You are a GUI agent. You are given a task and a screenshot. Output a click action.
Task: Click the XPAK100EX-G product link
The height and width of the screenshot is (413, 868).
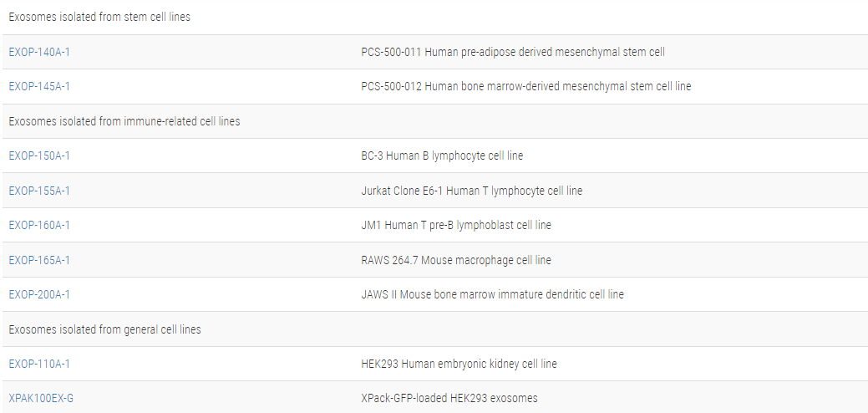pyautogui.click(x=41, y=398)
